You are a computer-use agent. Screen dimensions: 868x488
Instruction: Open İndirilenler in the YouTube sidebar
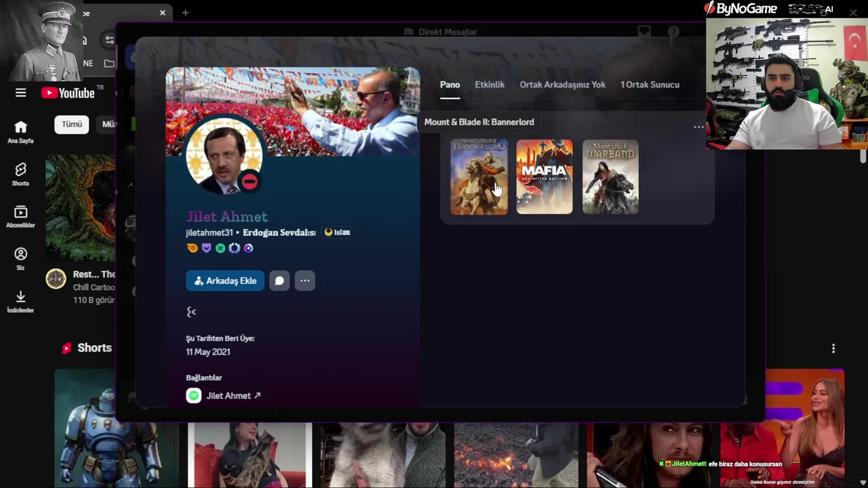click(20, 302)
